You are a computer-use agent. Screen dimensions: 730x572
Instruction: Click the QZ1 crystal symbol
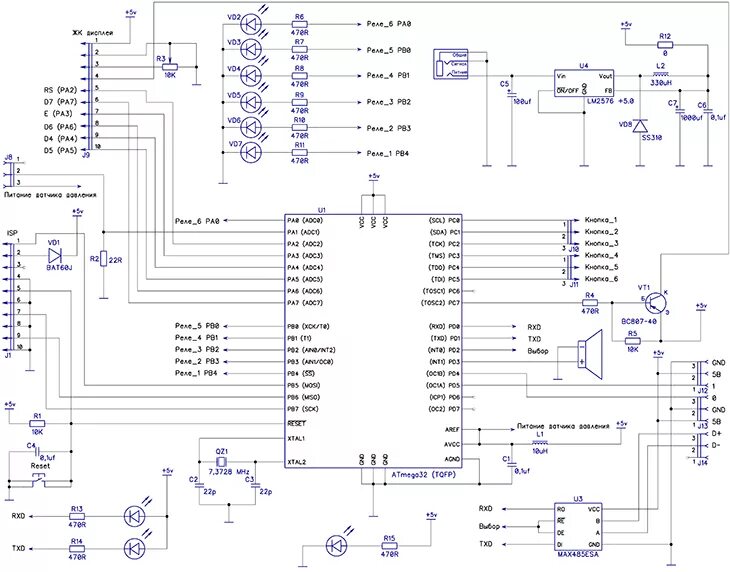pyautogui.click(x=222, y=462)
